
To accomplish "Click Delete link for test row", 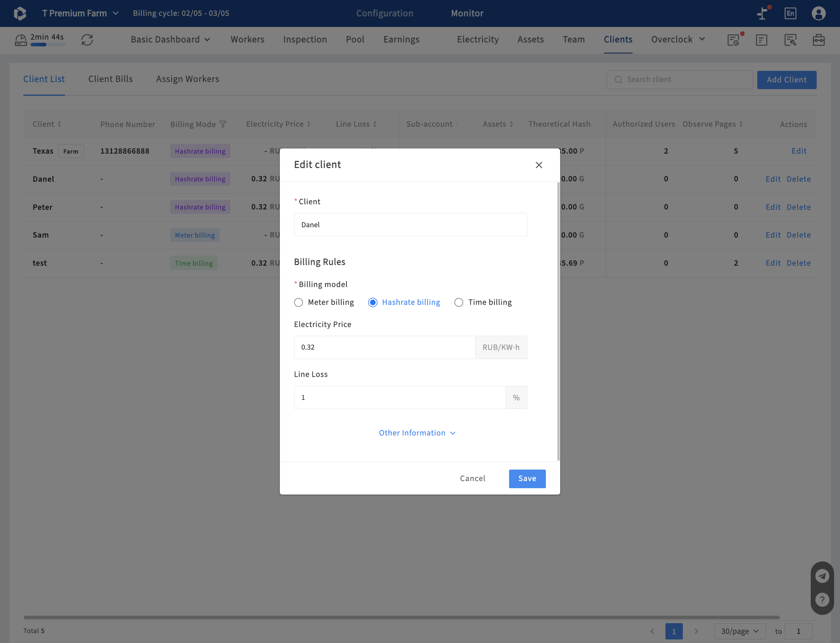I will point(799,263).
